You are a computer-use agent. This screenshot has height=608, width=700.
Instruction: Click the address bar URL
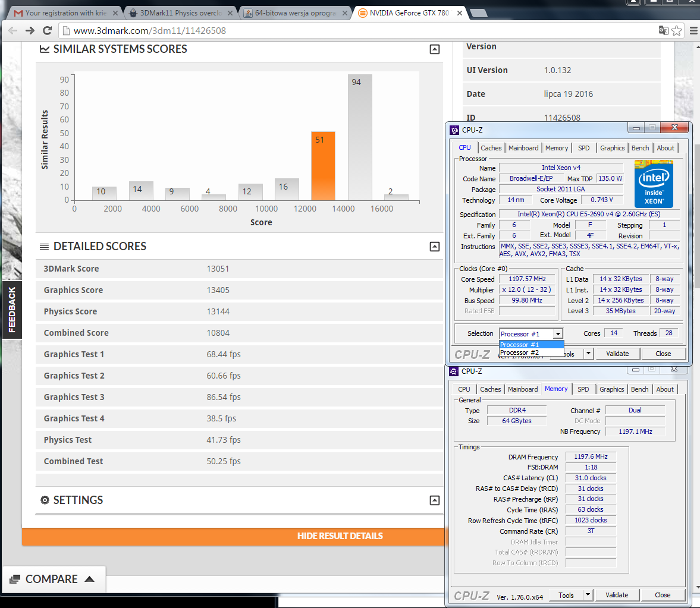coord(149,30)
